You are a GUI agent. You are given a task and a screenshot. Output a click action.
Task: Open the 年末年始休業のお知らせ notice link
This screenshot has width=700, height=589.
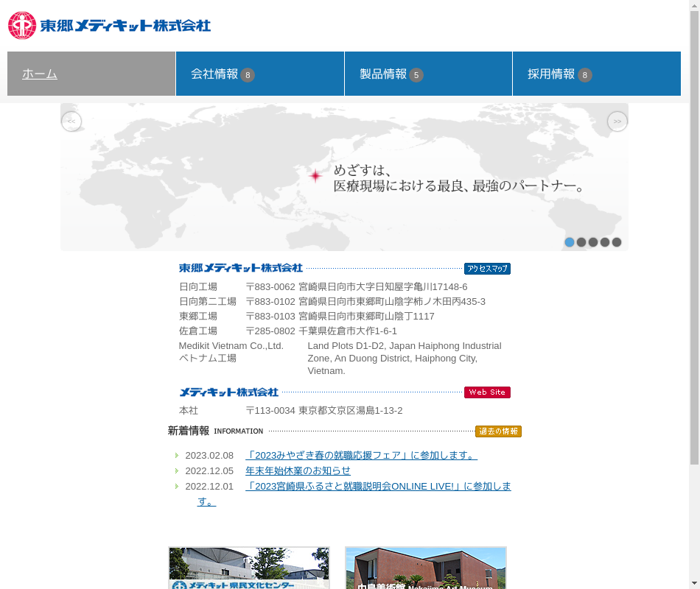298,471
